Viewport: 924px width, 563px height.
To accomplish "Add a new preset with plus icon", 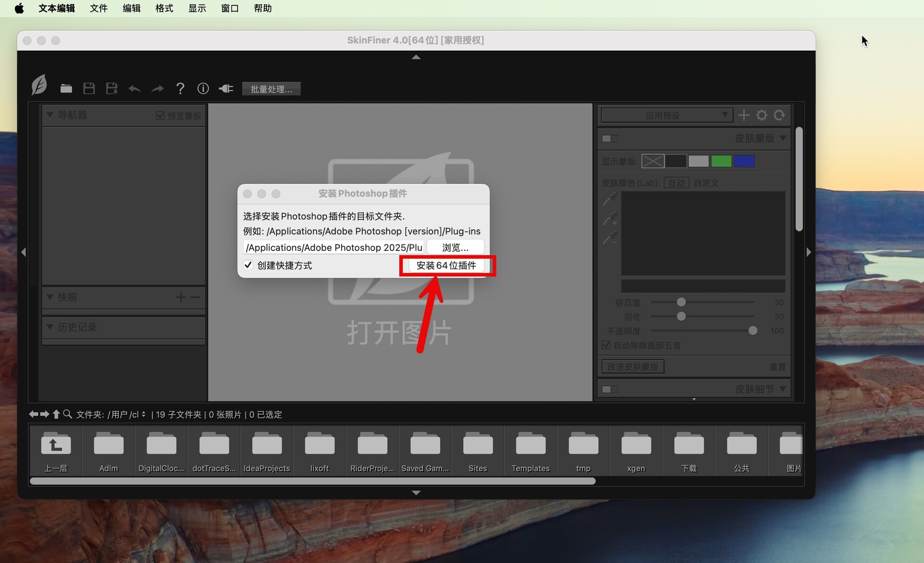I will tap(744, 115).
